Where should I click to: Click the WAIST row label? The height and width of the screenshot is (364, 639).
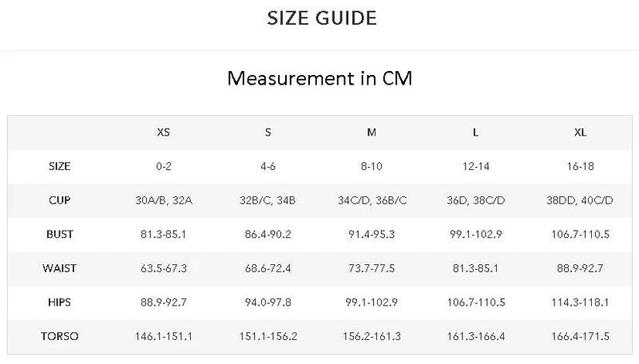[x=59, y=268]
